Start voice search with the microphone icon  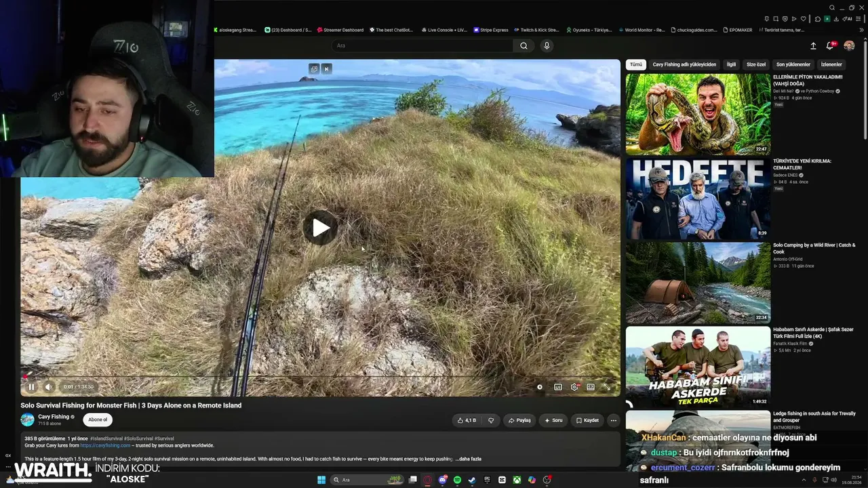tap(547, 45)
